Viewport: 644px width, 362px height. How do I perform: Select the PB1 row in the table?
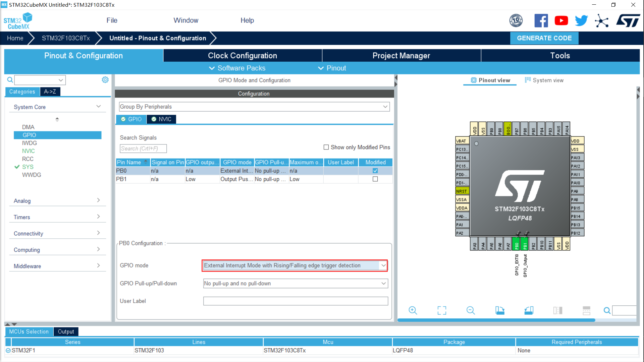pos(254,179)
